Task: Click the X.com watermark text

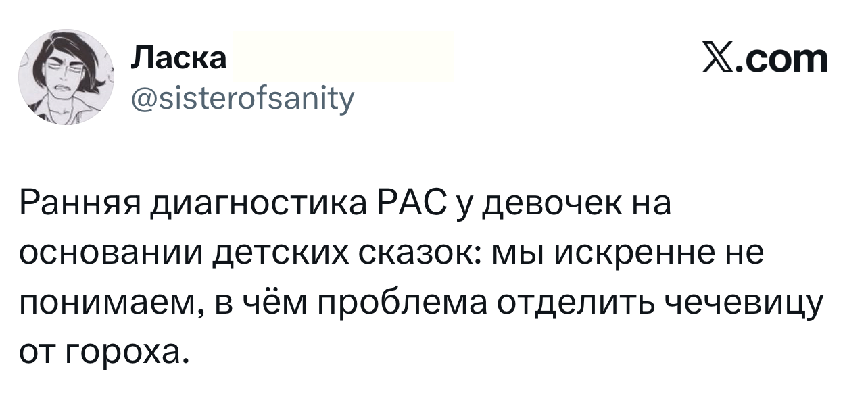Action: 765,59
